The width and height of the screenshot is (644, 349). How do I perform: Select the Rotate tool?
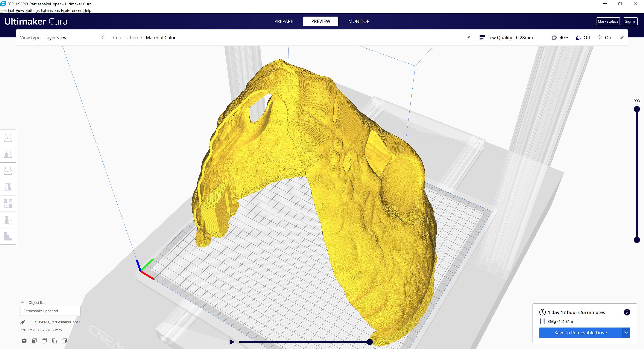click(8, 170)
